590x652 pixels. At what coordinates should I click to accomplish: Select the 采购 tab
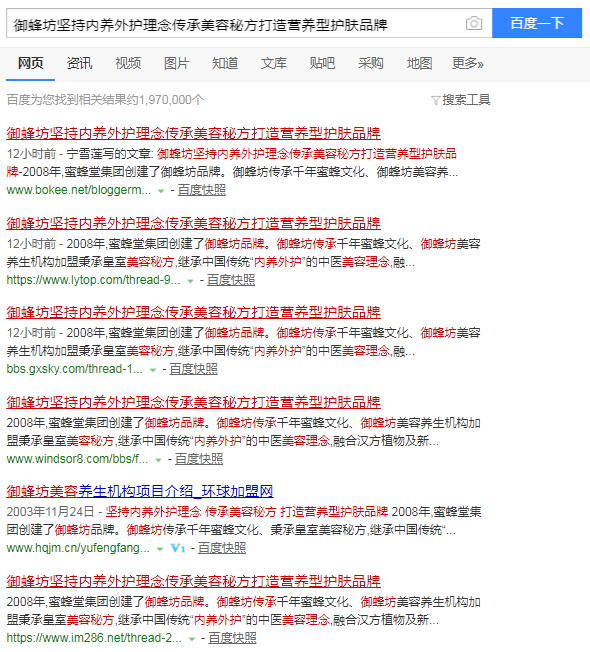click(370, 64)
